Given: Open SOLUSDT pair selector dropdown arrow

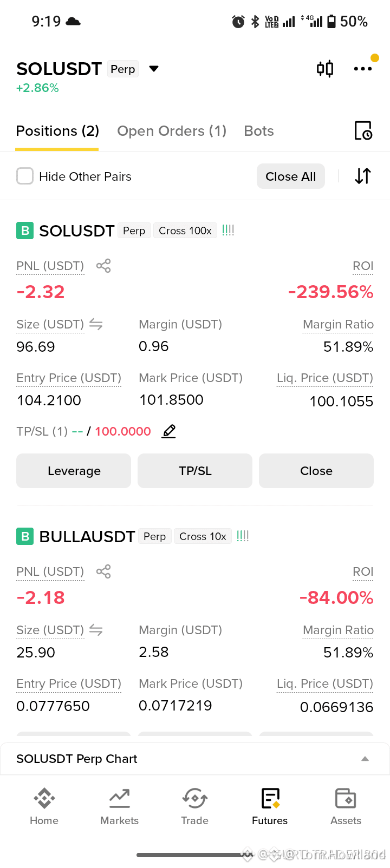Looking at the screenshot, I should pyautogui.click(x=154, y=69).
